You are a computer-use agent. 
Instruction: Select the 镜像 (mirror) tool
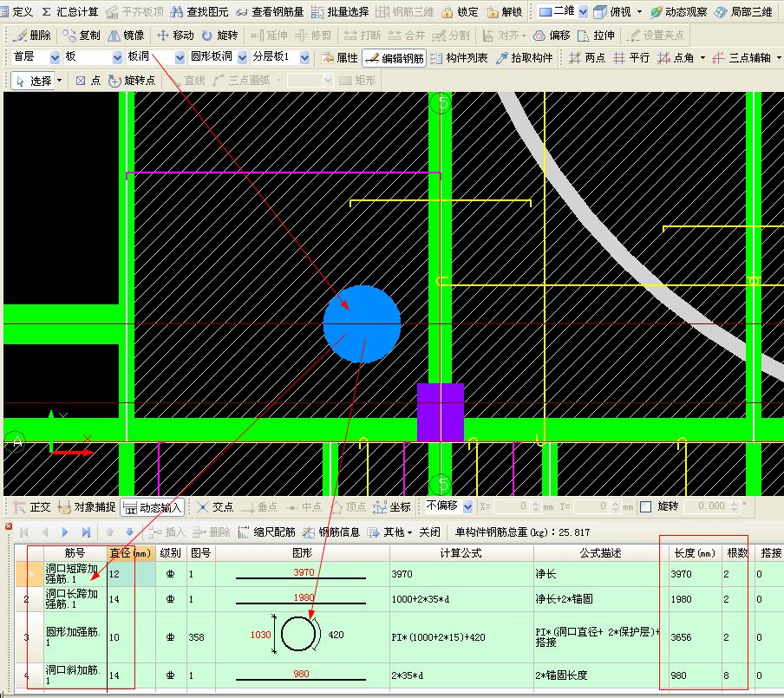[127, 36]
